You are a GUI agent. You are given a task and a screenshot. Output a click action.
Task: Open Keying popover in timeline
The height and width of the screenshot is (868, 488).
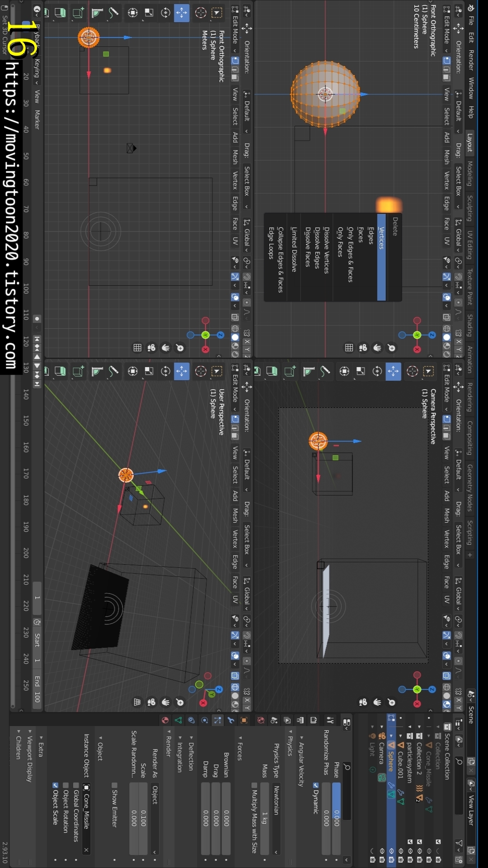[x=37, y=71]
